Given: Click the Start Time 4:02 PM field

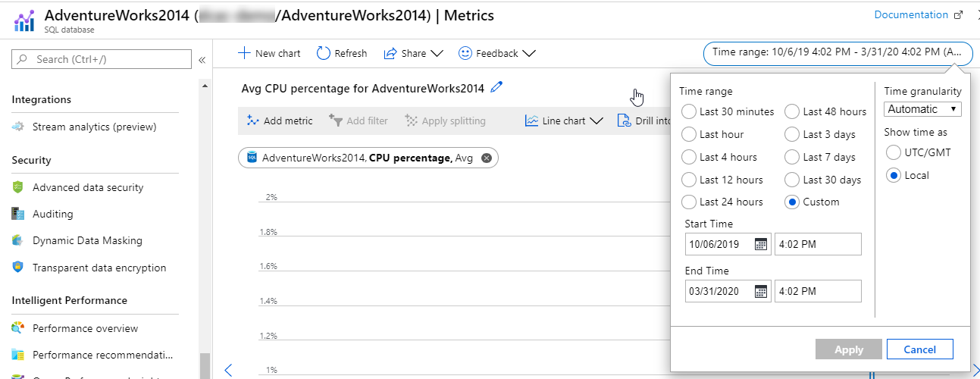Looking at the screenshot, I should tap(818, 244).
